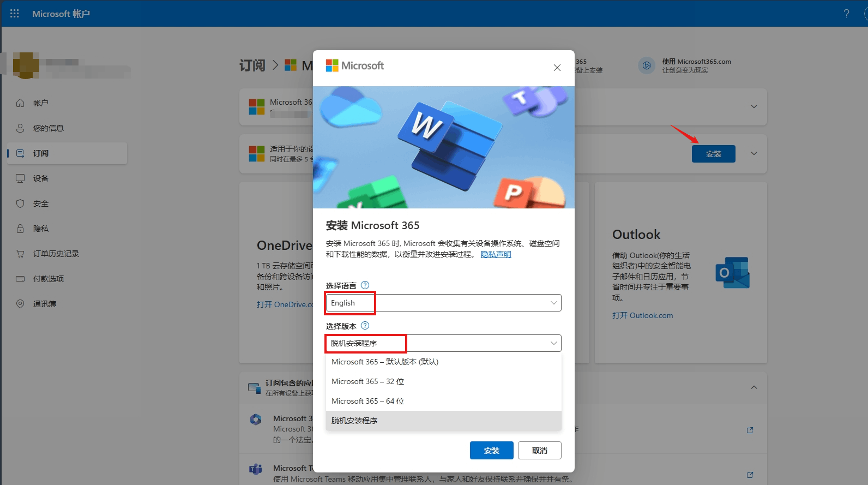Click the Microsoft365.com circular icon
This screenshot has height=485, width=868.
647,65
